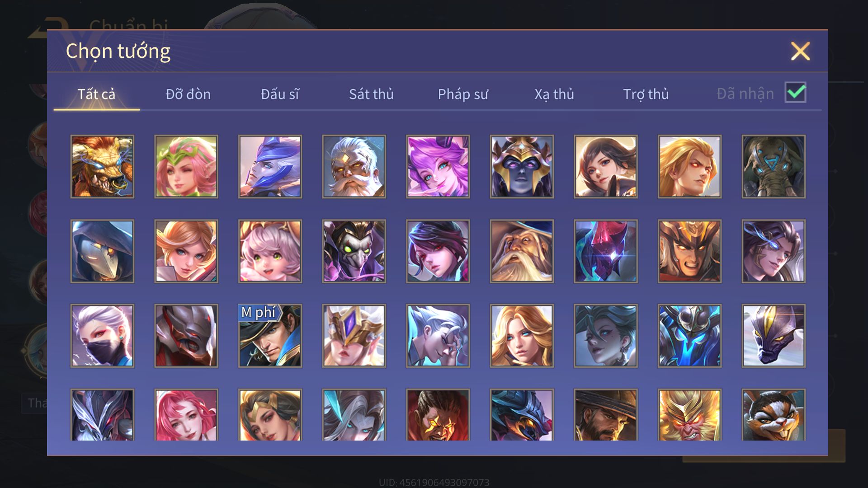The height and width of the screenshot is (488, 868).
Task: Toggle the Đã nhận checkbox
Action: click(795, 93)
